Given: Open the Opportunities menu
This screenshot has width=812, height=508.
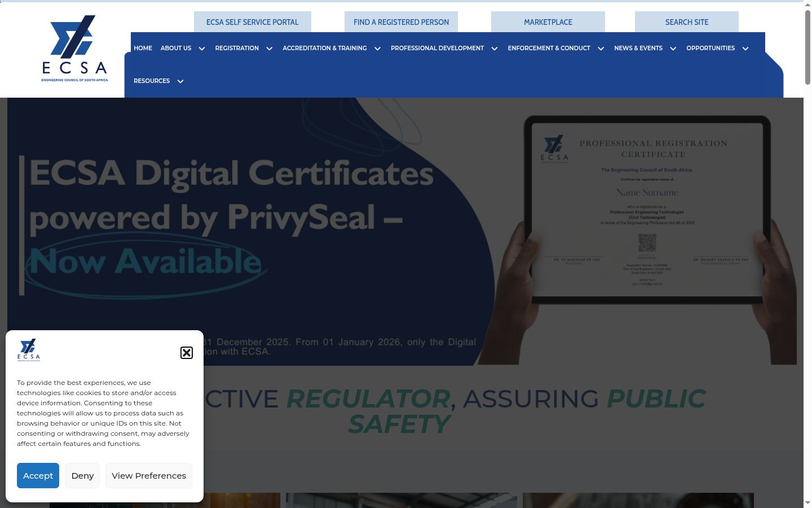Looking at the screenshot, I should click(710, 49).
